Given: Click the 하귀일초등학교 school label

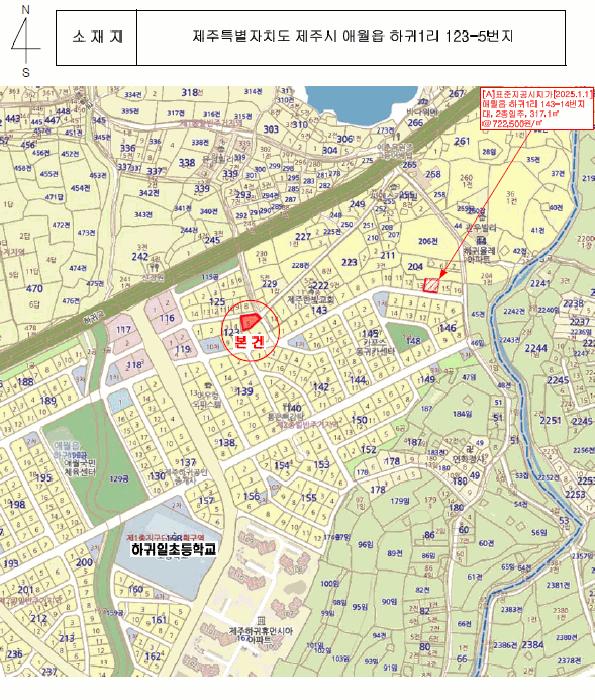Looking at the screenshot, I should pyautogui.click(x=174, y=548).
